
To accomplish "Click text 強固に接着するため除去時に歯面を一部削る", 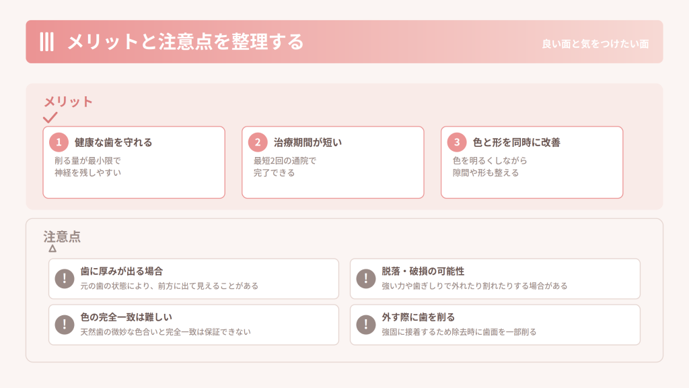I will coord(459,332).
